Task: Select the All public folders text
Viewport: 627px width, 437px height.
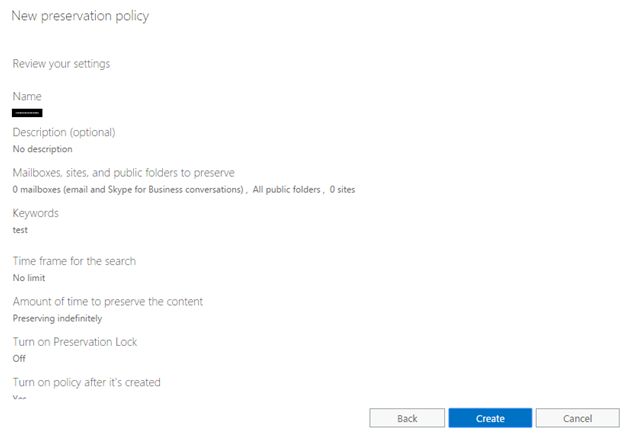Action: [x=286, y=189]
